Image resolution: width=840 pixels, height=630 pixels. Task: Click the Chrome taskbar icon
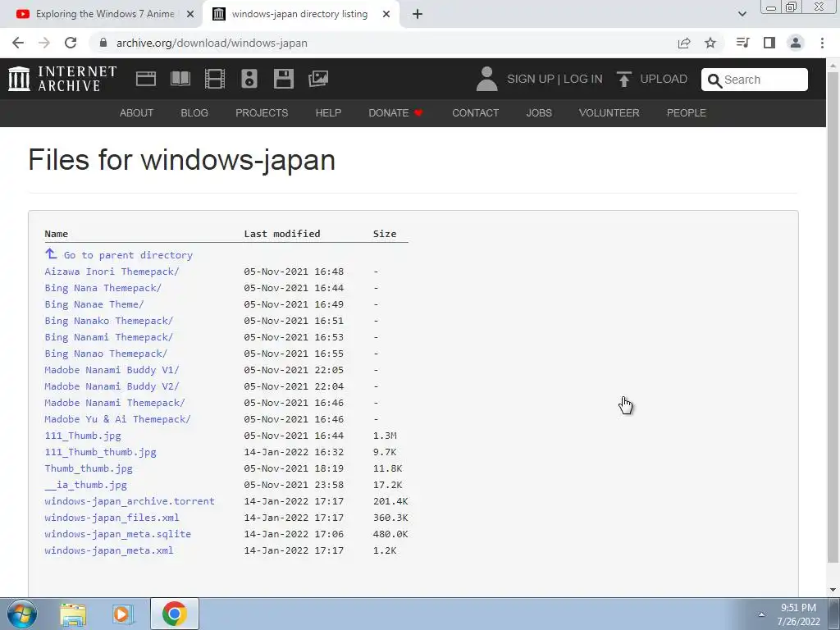click(x=174, y=614)
